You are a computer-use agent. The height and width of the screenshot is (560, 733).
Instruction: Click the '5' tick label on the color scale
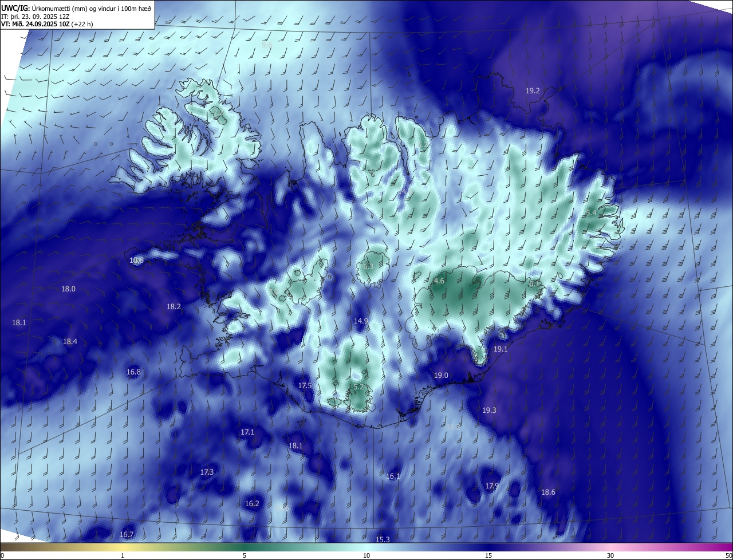245,555
